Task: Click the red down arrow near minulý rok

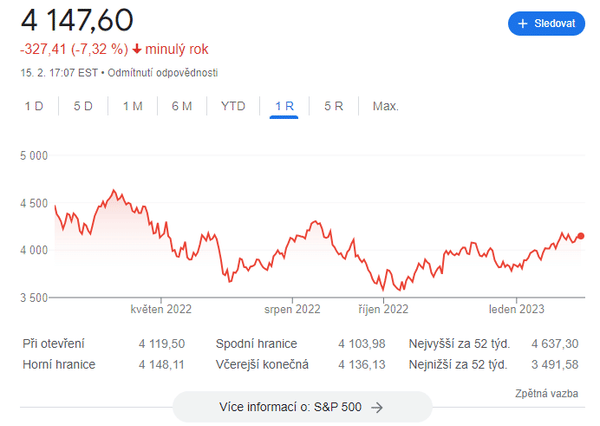Action: [137, 49]
